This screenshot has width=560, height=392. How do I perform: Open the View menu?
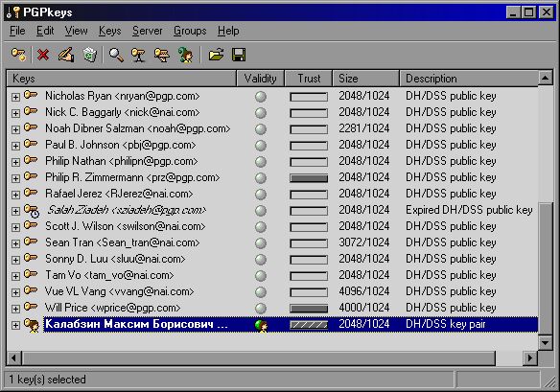coord(76,31)
